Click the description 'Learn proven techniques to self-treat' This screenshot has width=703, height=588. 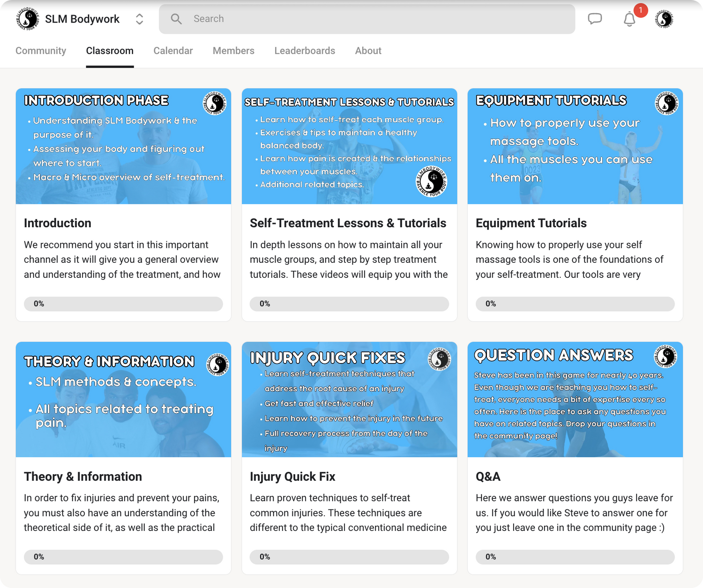[348, 513]
